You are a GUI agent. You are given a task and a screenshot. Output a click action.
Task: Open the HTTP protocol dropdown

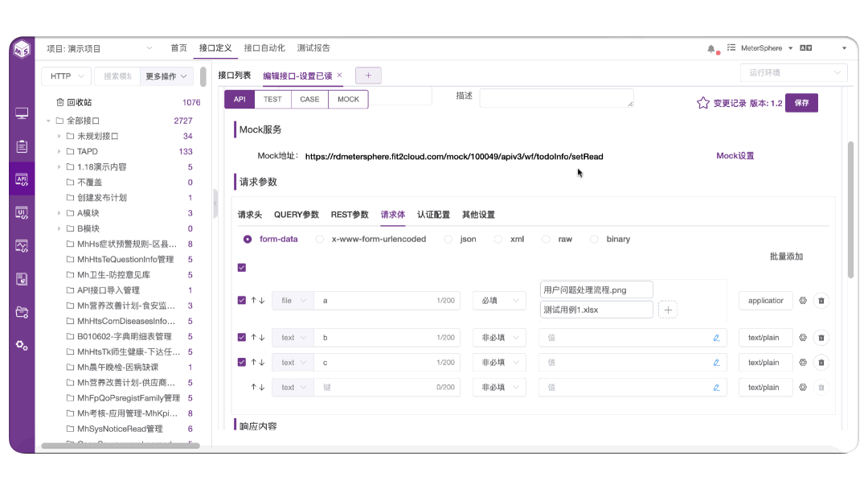(x=67, y=76)
